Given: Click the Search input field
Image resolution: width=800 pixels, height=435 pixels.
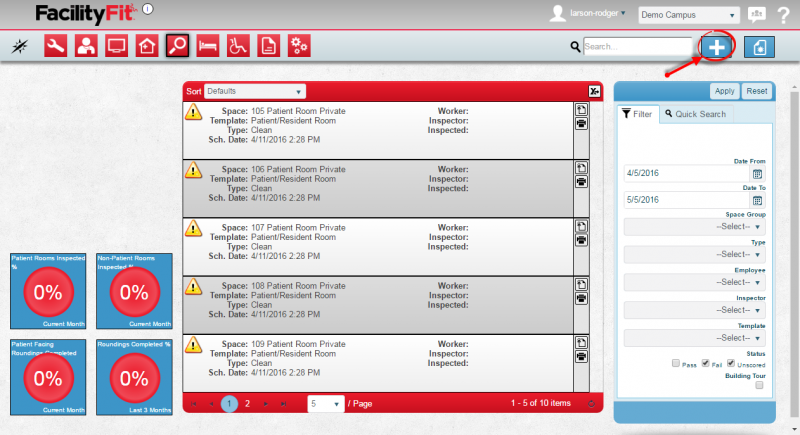Looking at the screenshot, I should tap(638, 46).
